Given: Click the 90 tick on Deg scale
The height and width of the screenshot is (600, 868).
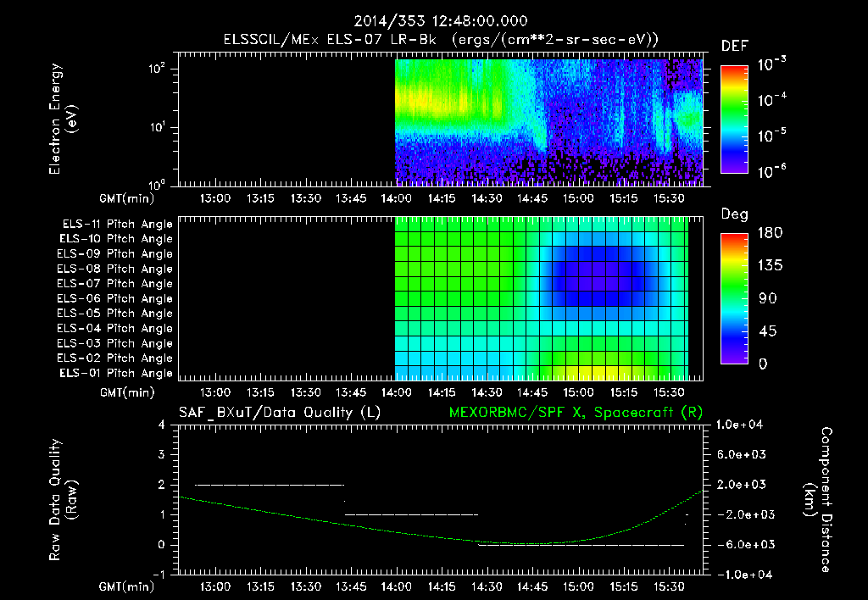Looking at the screenshot, I should pyautogui.click(x=768, y=299).
